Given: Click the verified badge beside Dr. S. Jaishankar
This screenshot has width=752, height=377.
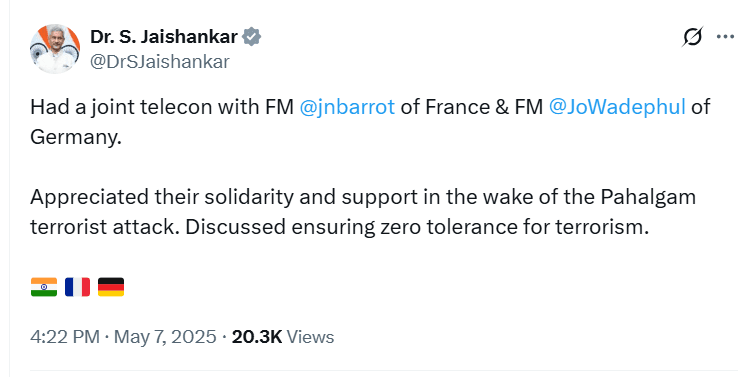Looking at the screenshot, I should (x=251, y=37).
